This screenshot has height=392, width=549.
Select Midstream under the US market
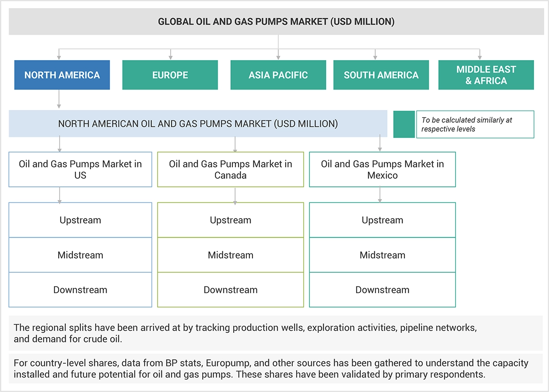point(80,255)
